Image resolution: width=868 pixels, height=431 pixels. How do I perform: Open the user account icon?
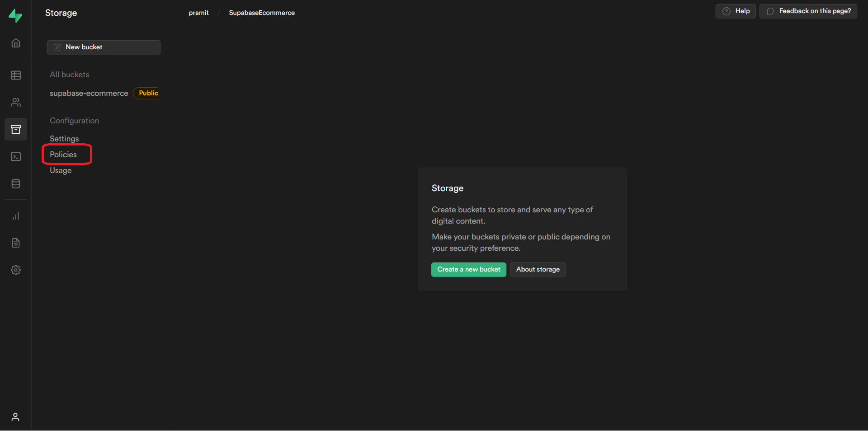coord(15,417)
